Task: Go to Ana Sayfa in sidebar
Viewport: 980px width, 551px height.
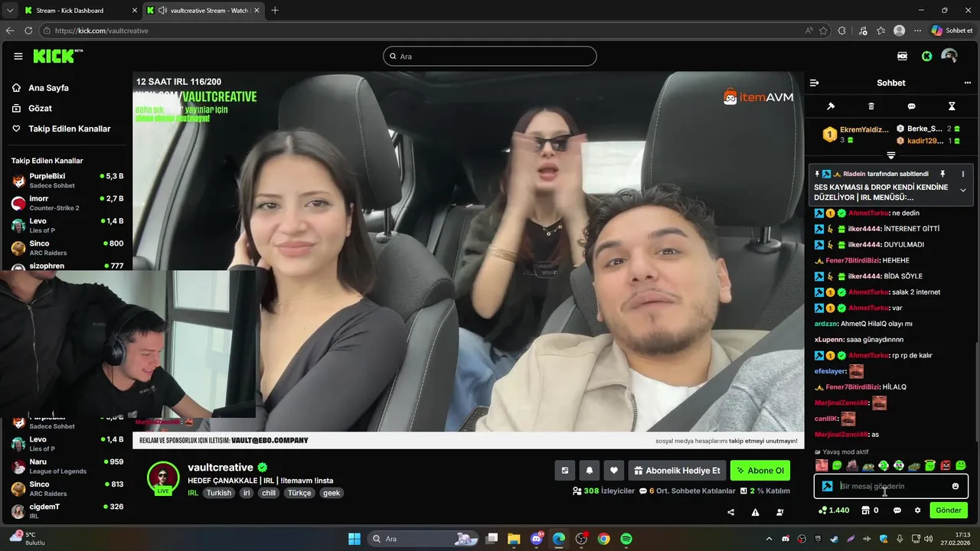Action: pos(48,88)
